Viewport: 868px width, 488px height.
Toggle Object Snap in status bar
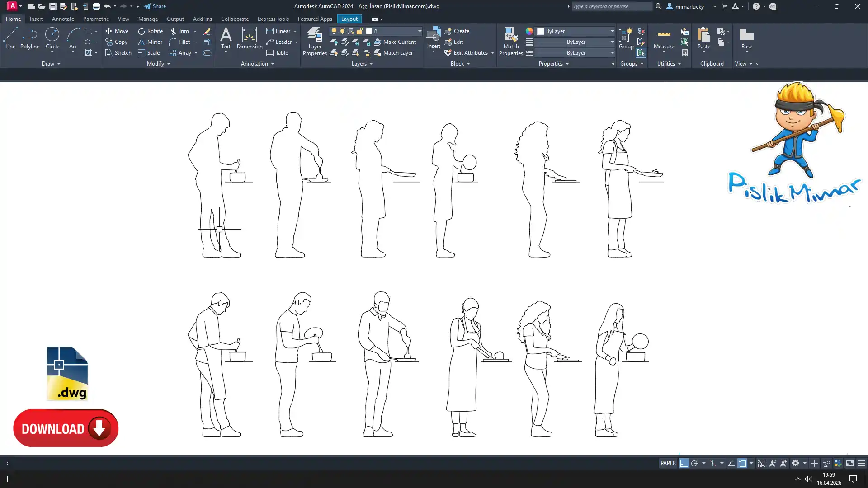coord(742,463)
